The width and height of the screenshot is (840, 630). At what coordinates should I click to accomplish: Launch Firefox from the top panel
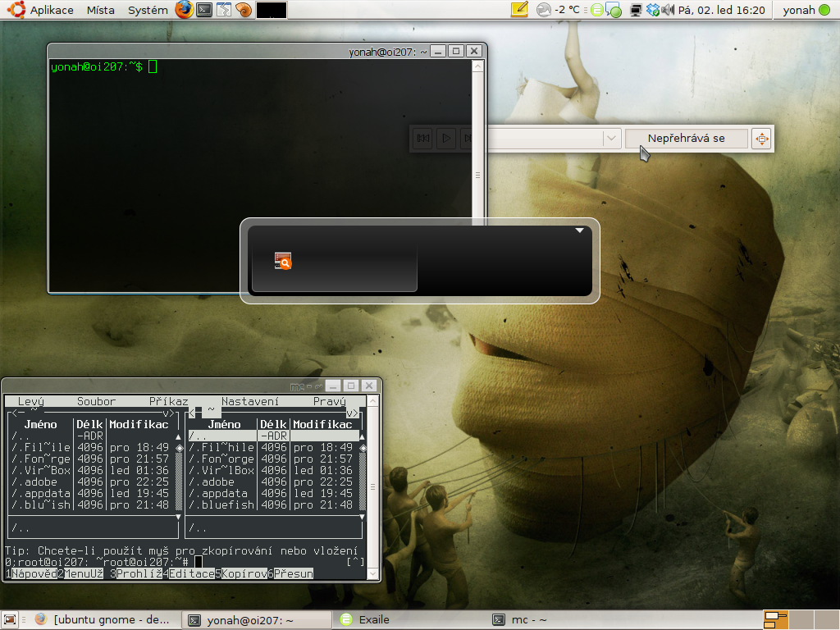[x=185, y=10]
